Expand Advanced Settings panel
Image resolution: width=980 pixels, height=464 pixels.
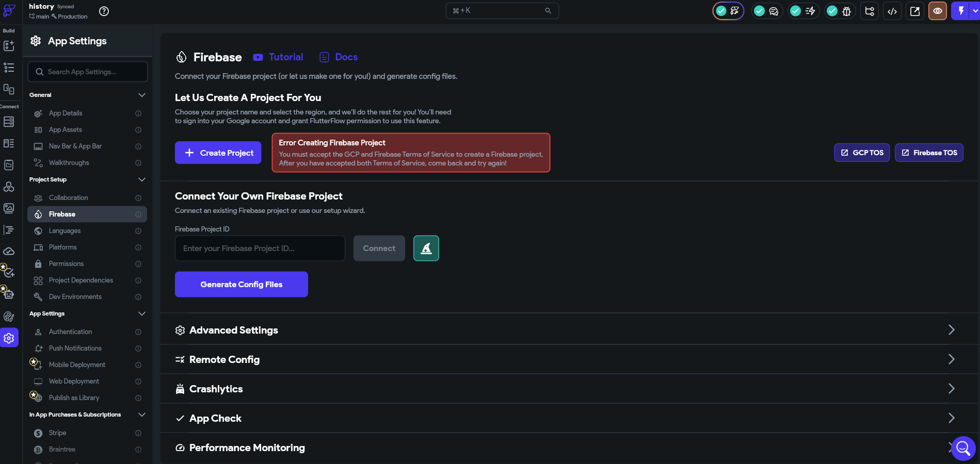(x=569, y=330)
